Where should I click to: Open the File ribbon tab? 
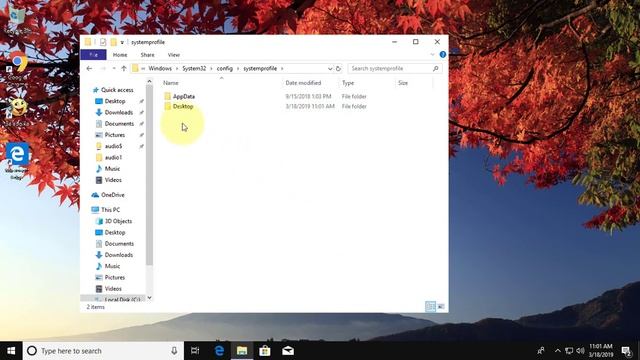pos(93,55)
